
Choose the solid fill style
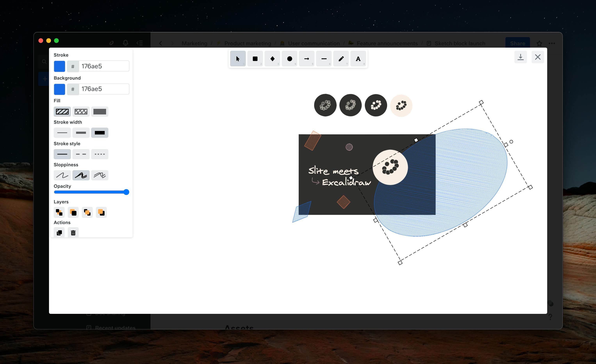pyautogui.click(x=100, y=111)
